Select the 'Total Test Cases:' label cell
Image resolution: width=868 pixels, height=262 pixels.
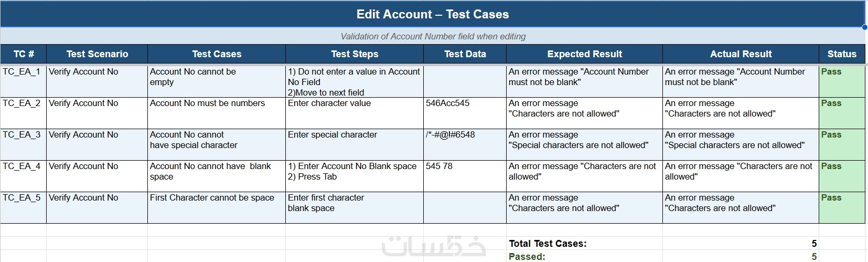click(x=584, y=243)
